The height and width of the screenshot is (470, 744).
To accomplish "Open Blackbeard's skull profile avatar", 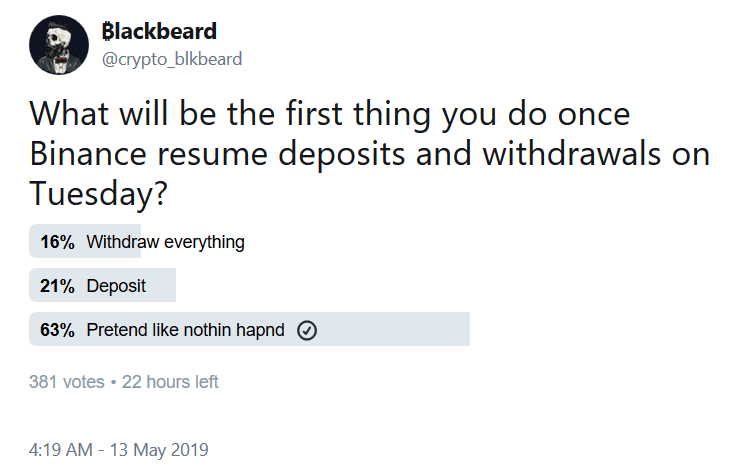I will pyautogui.click(x=59, y=45).
